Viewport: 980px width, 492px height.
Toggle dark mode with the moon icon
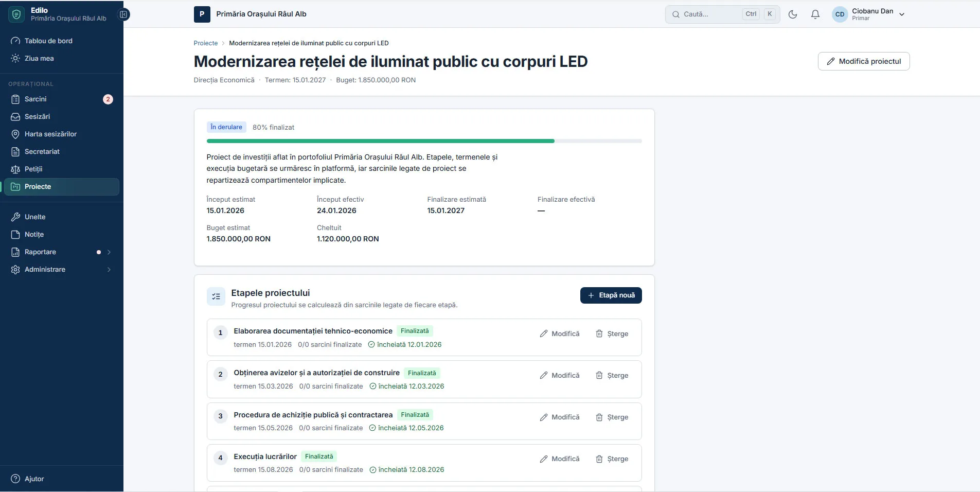pos(793,14)
